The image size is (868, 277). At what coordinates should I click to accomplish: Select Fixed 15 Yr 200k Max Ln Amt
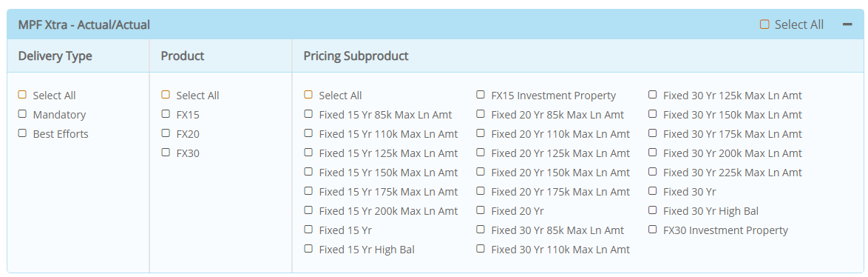click(x=308, y=210)
